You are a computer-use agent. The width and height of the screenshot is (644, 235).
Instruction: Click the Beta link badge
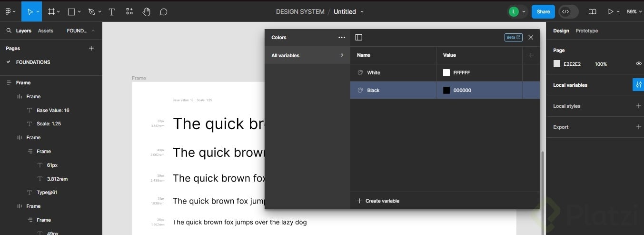click(513, 37)
